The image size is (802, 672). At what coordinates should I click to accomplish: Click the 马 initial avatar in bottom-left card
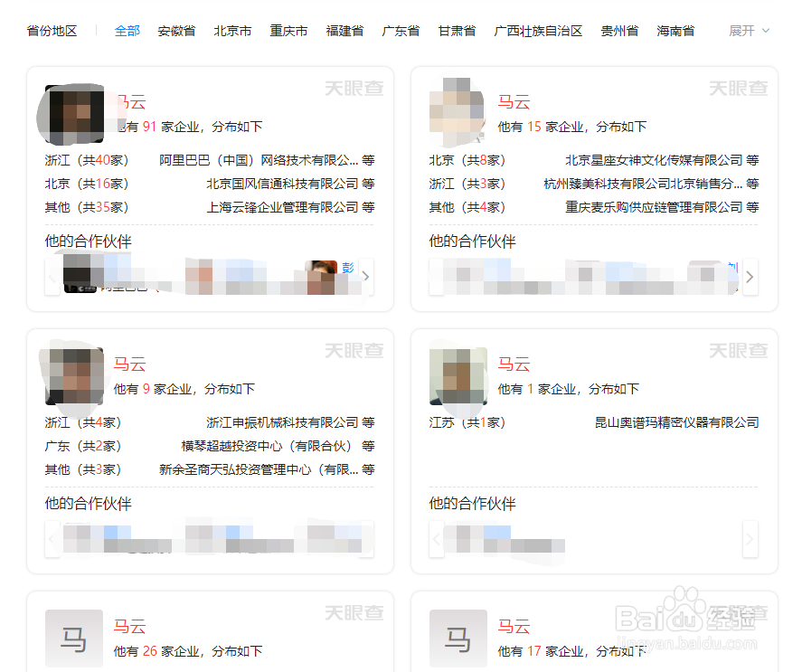(73, 638)
